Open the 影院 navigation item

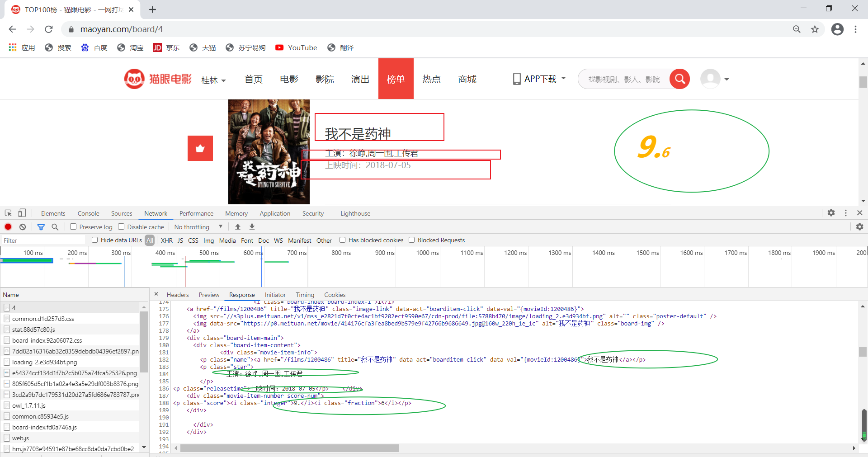325,79
